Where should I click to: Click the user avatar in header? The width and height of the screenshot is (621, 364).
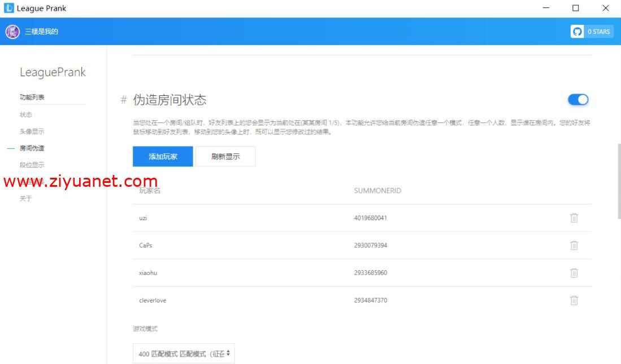[x=12, y=32]
